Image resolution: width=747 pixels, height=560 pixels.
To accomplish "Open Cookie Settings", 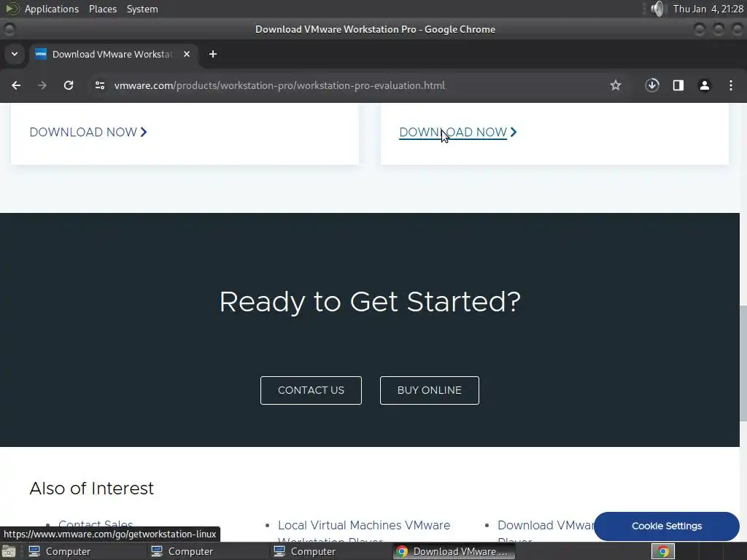I will pos(667,526).
